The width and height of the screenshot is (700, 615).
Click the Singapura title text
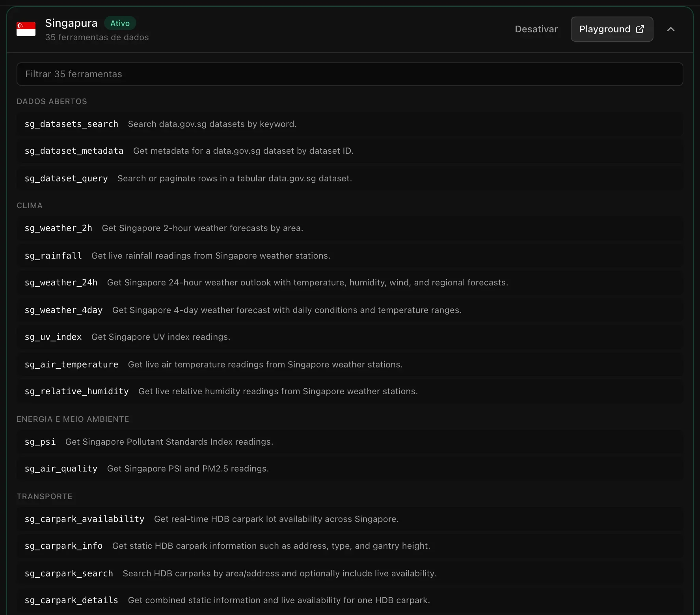(71, 23)
